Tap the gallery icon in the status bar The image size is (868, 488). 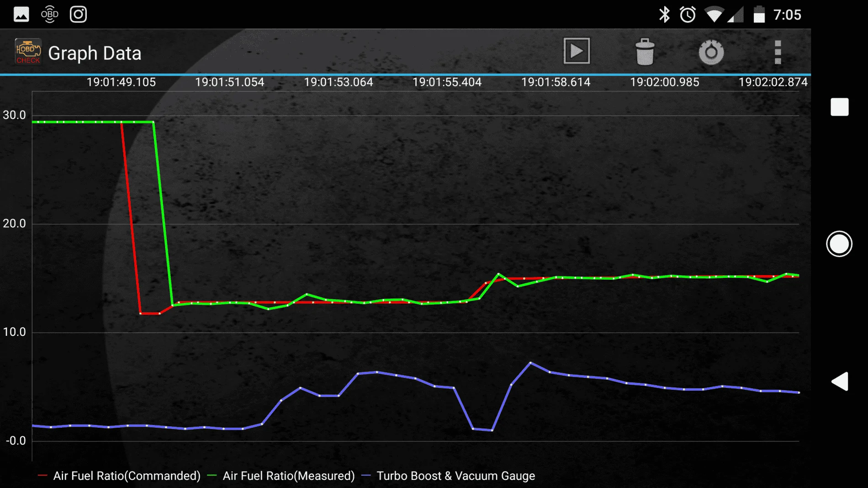(x=21, y=15)
